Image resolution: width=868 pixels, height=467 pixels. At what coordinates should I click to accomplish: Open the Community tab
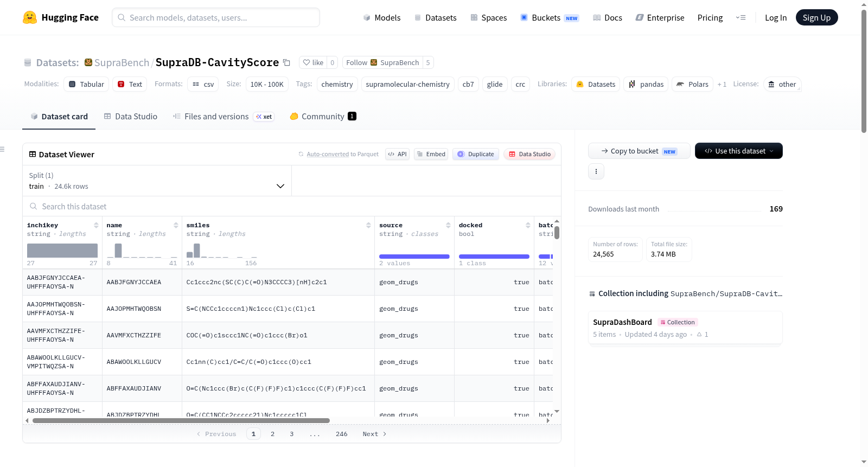(323, 116)
